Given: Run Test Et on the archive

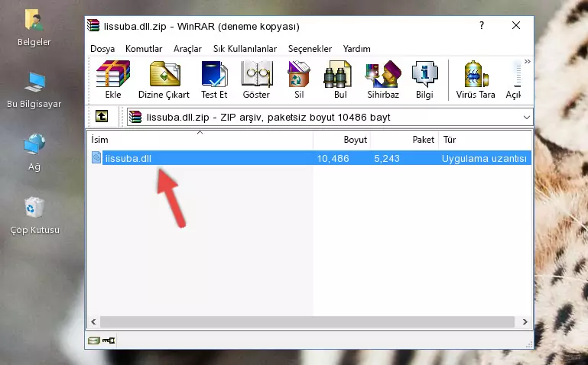Looking at the screenshot, I should coord(214,79).
